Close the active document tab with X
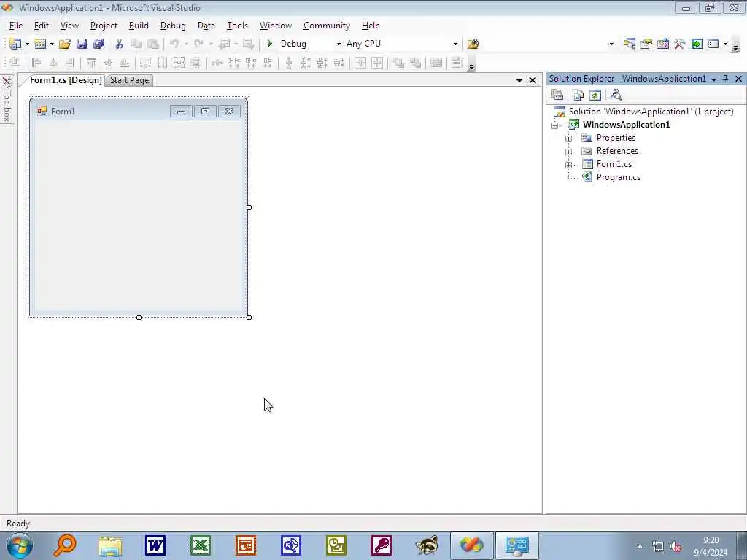This screenshot has height=560, width=747. click(533, 80)
